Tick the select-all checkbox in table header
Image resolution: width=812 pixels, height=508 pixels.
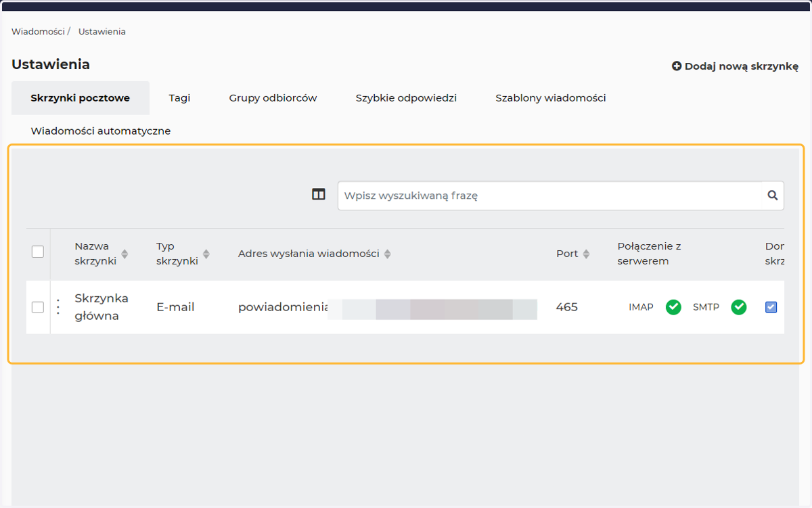click(x=38, y=252)
